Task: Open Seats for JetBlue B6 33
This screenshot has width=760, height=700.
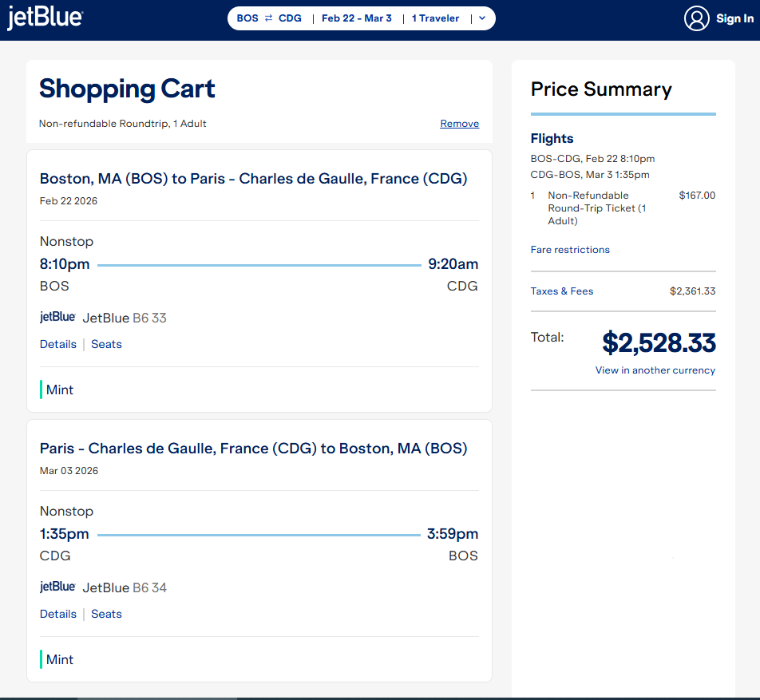Action: pyautogui.click(x=107, y=344)
